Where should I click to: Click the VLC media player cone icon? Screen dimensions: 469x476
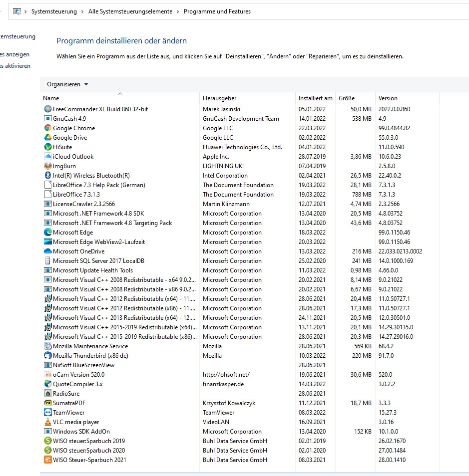[x=48, y=422]
